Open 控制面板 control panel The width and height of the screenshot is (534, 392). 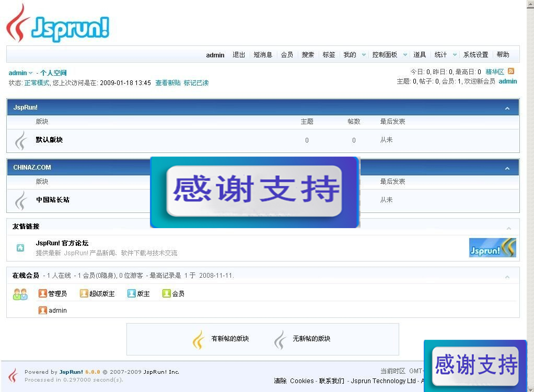(x=385, y=55)
